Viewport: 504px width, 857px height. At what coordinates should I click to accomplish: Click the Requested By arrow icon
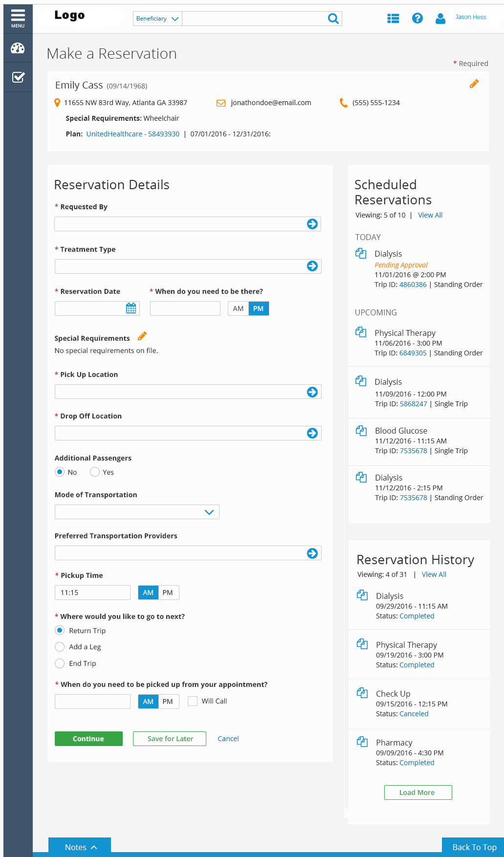[x=312, y=224]
